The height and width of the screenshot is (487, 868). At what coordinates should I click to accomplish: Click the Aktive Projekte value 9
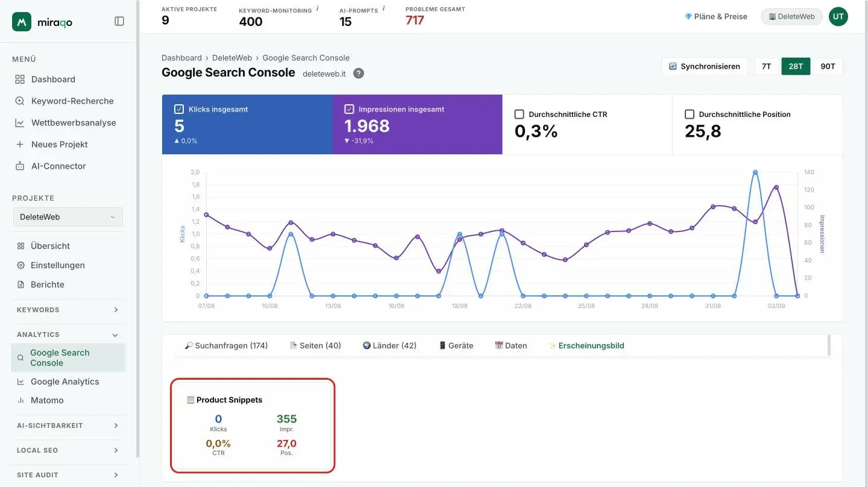pyautogui.click(x=165, y=20)
